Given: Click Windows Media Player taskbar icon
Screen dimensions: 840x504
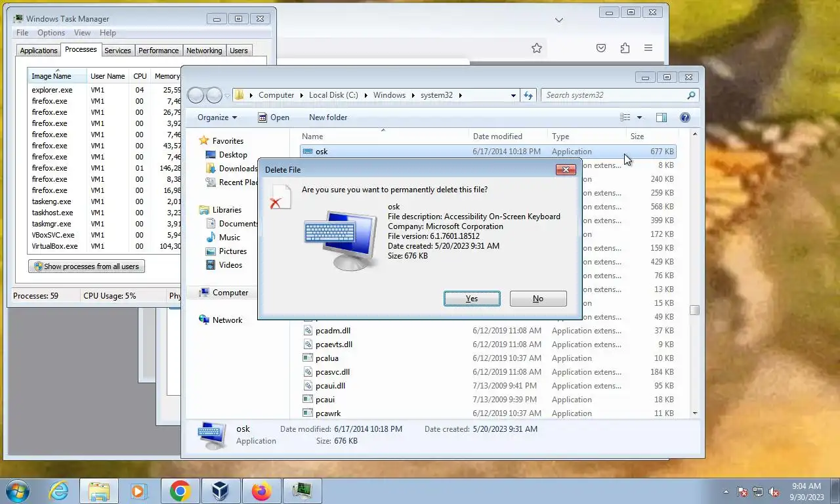Looking at the screenshot, I should pos(139,491).
